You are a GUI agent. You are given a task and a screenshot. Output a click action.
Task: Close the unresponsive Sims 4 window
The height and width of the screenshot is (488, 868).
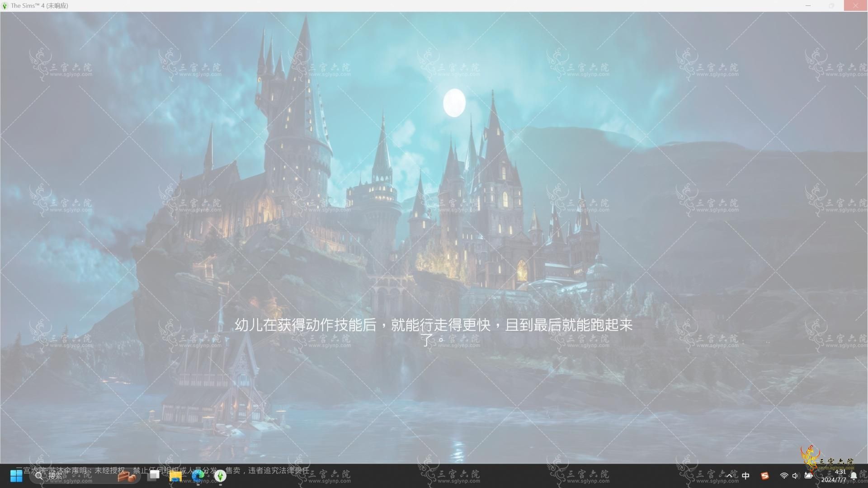[x=855, y=6]
